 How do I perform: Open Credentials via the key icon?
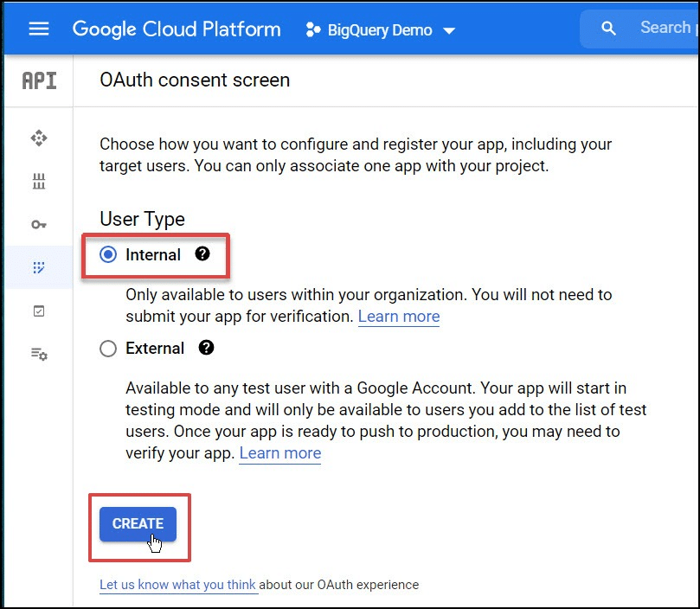point(39,224)
